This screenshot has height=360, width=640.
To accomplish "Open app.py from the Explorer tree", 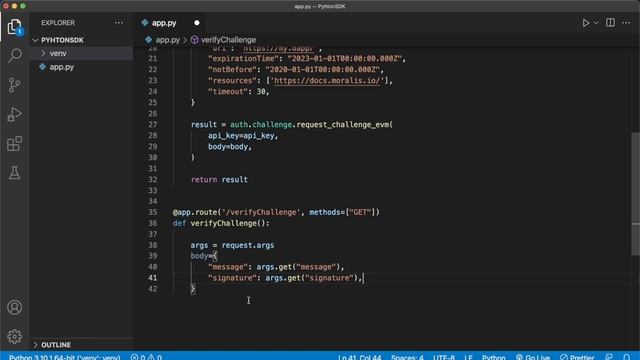I will (62, 67).
